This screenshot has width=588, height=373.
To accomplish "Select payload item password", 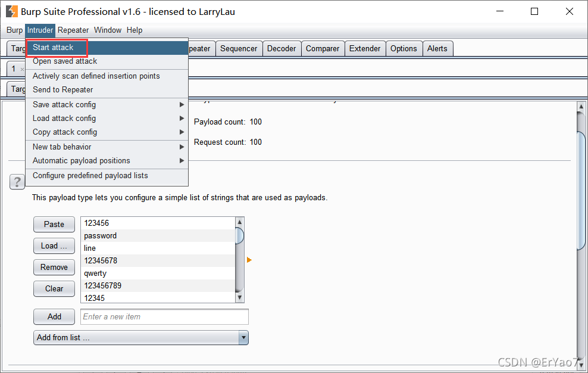I will tap(158, 236).
